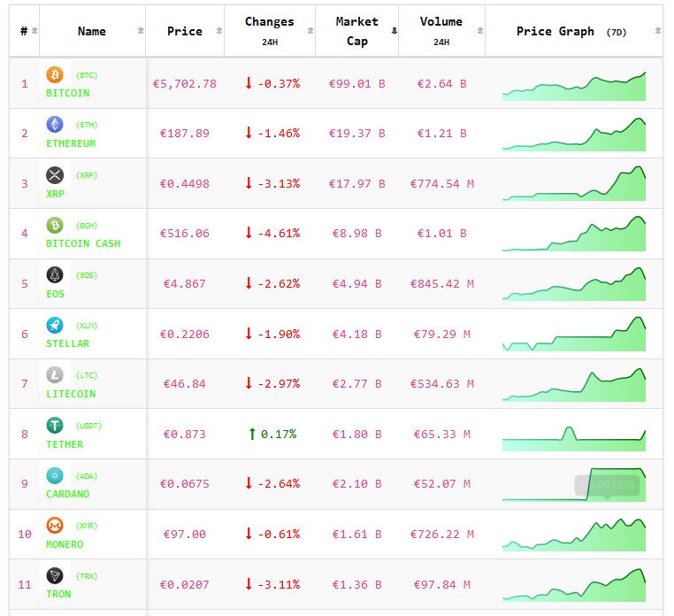Open the CARDANO coin link
674x616 pixels.
click(67, 494)
